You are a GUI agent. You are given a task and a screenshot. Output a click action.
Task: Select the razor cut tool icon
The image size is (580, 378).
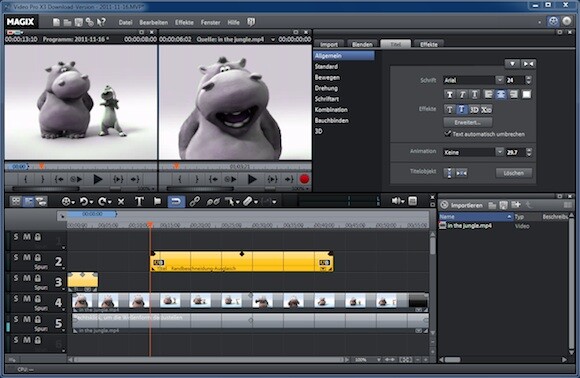click(247, 202)
